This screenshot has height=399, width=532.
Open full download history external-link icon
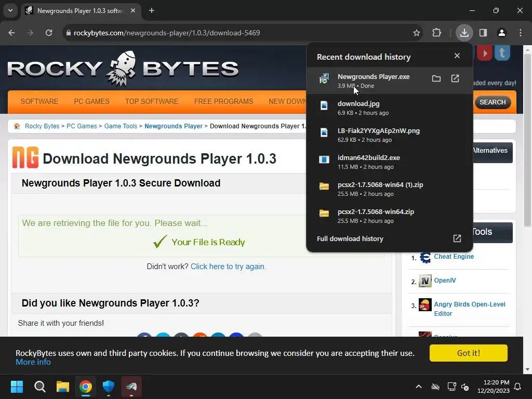click(x=457, y=238)
